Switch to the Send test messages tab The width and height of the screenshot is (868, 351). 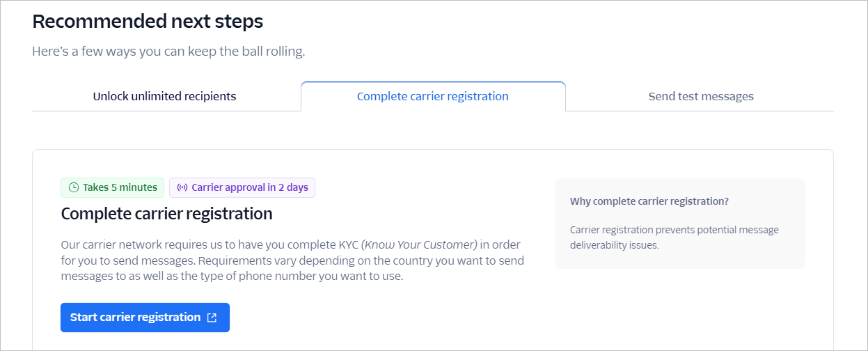click(701, 96)
